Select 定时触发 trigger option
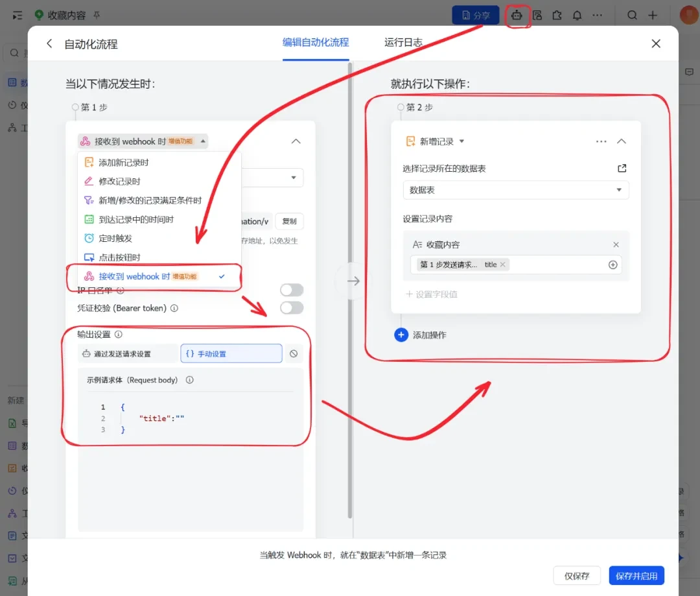The width and height of the screenshot is (700, 596). pyautogui.click(x=159, y=238)
